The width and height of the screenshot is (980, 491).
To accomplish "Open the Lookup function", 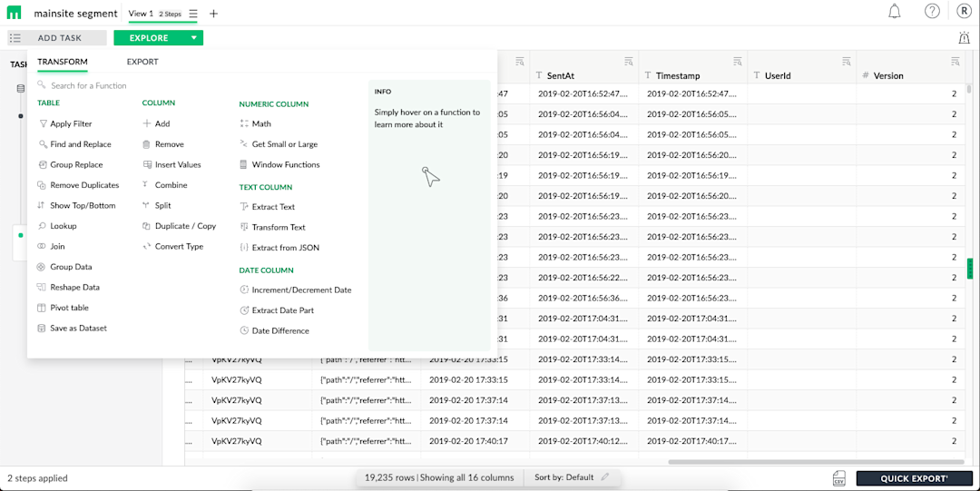I will tap(57, 226).
